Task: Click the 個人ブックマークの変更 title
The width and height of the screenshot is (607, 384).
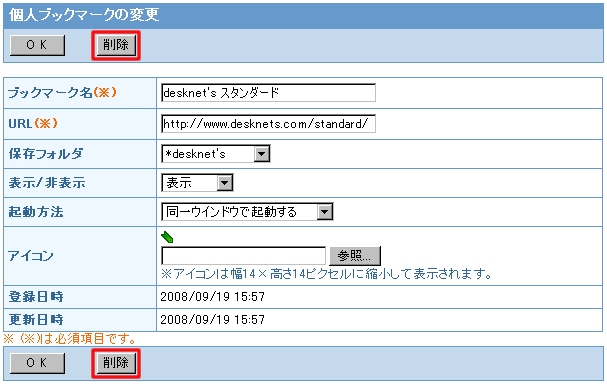Action: (84, 15)
